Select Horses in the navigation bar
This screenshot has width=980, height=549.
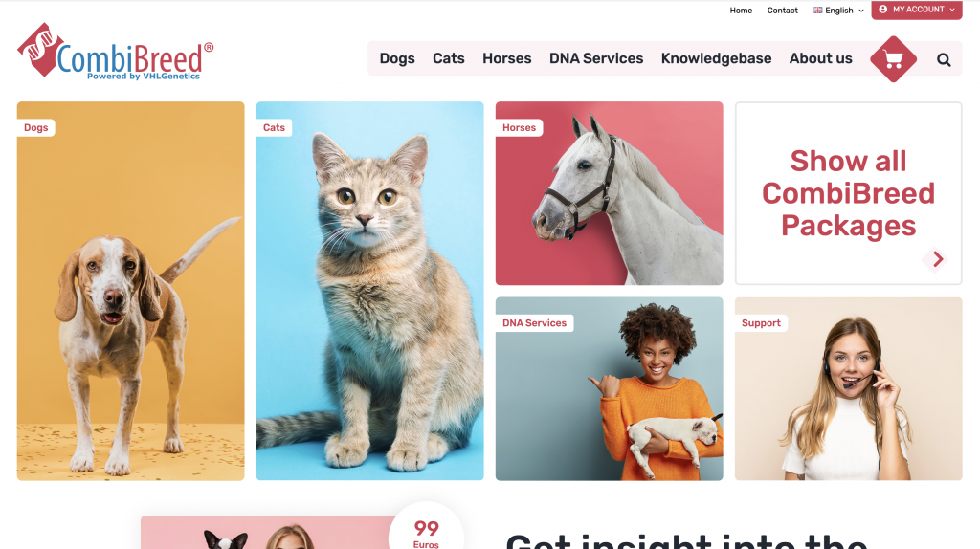[507, 58]
